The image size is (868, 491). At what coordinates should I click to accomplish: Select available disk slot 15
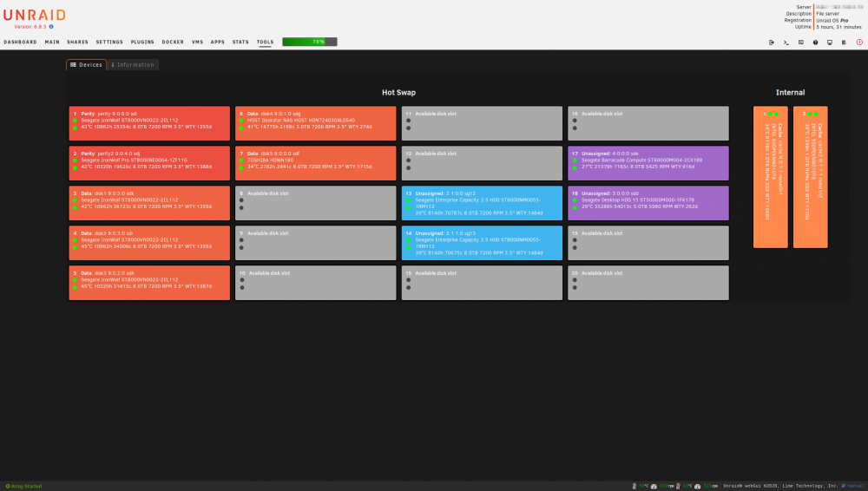[x=482, y=283]
